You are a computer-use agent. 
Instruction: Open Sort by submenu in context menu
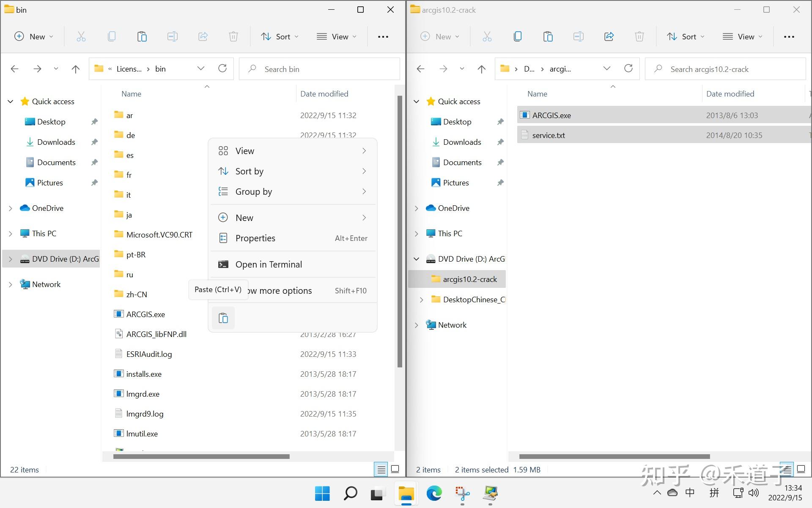click(x=293, y=171)
